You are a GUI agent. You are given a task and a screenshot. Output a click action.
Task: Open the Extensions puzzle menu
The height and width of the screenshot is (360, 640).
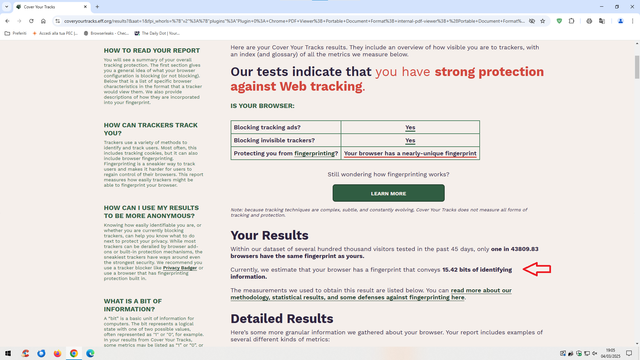coord(571,21)
